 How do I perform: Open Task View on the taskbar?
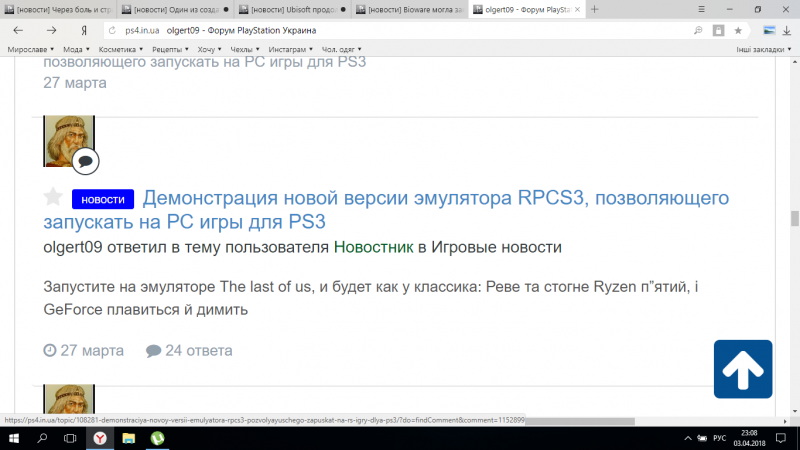click(x=70, y=438)
